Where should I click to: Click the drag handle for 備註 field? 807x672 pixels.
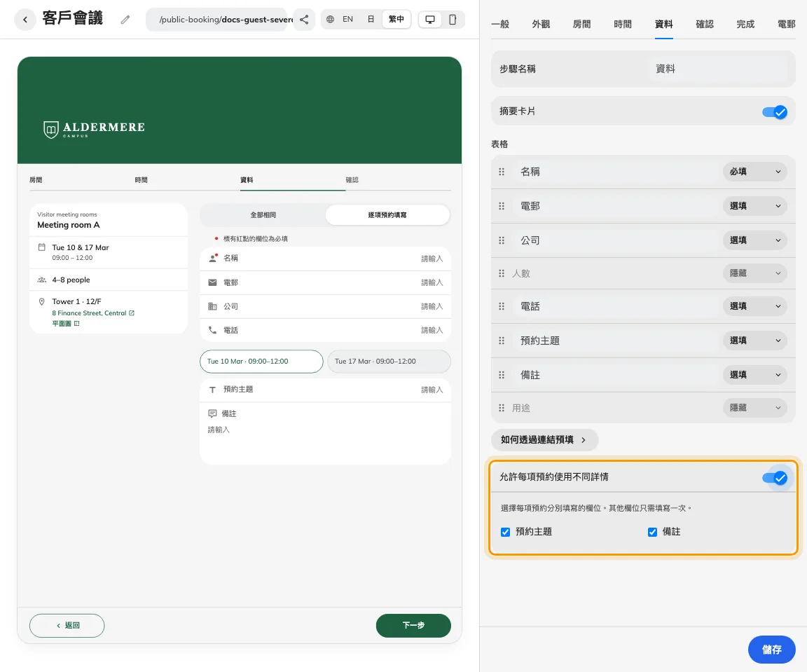coord(502,375)
